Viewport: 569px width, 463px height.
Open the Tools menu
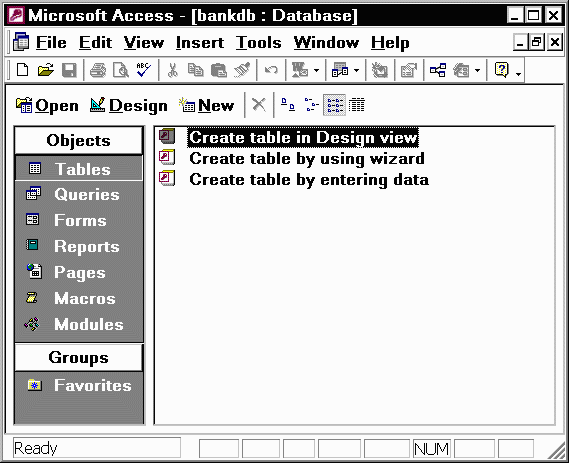click(x=258, y=42)
